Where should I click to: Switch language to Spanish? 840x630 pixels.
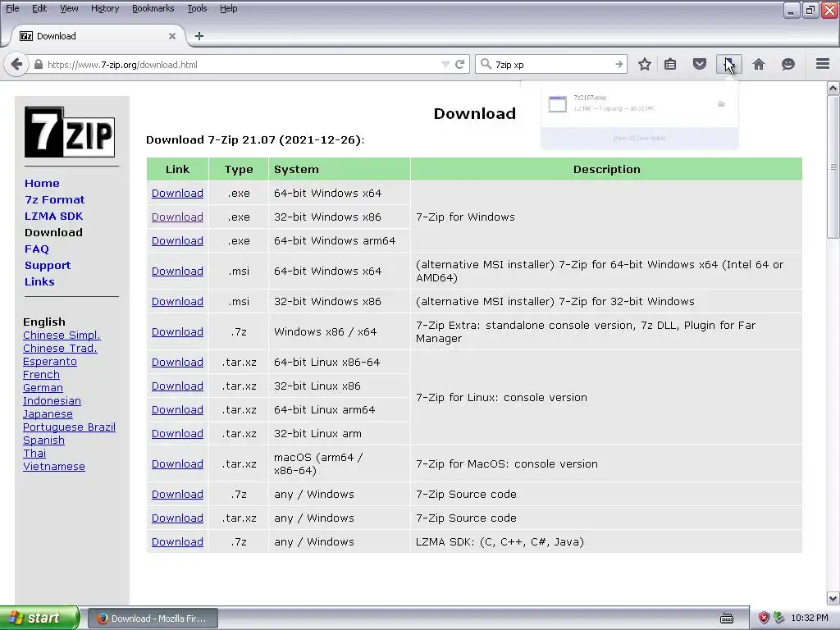point(44,441)
